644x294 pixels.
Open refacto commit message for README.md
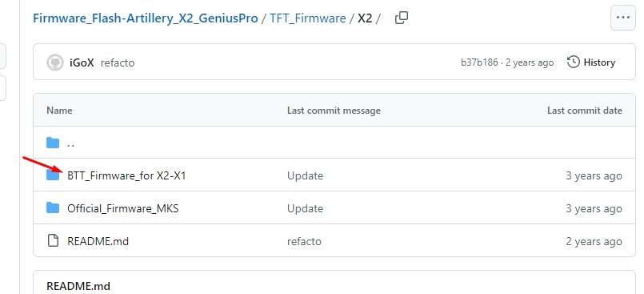point(304,241)
